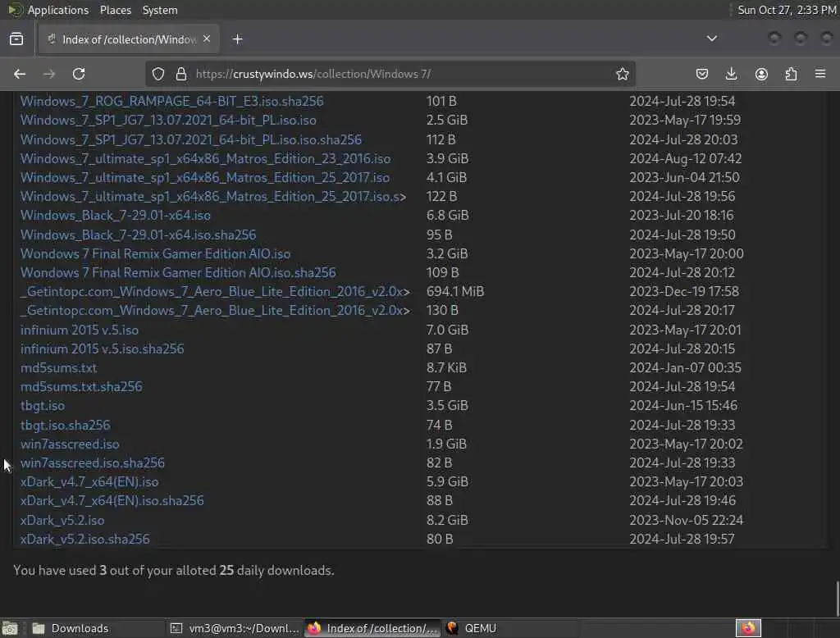This screenshot has width=840, height=638.
Task: Open the 694.1 MiB Getintopc Aero Blue link
Action: tap(216, 291)
